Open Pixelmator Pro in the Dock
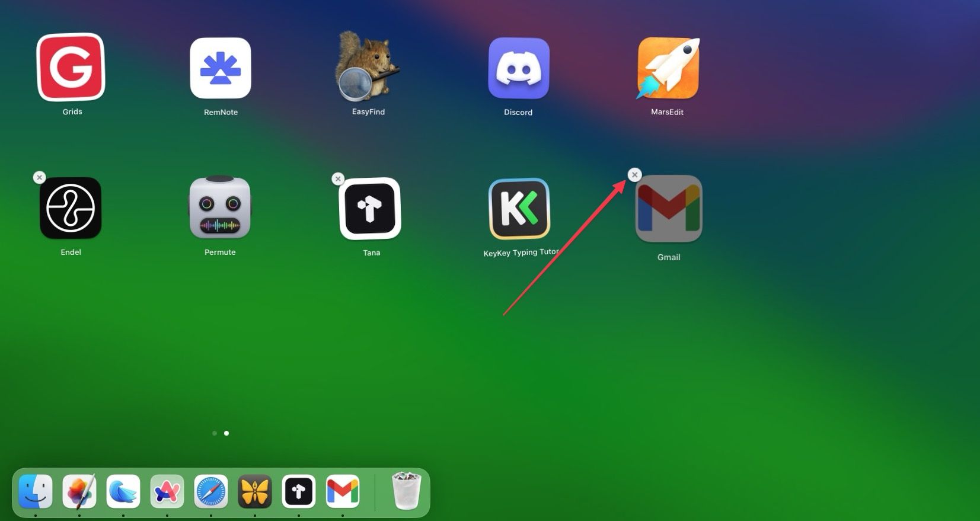Image resolution: width=980 pixels, height=521 pixels. tap(79, 491)
